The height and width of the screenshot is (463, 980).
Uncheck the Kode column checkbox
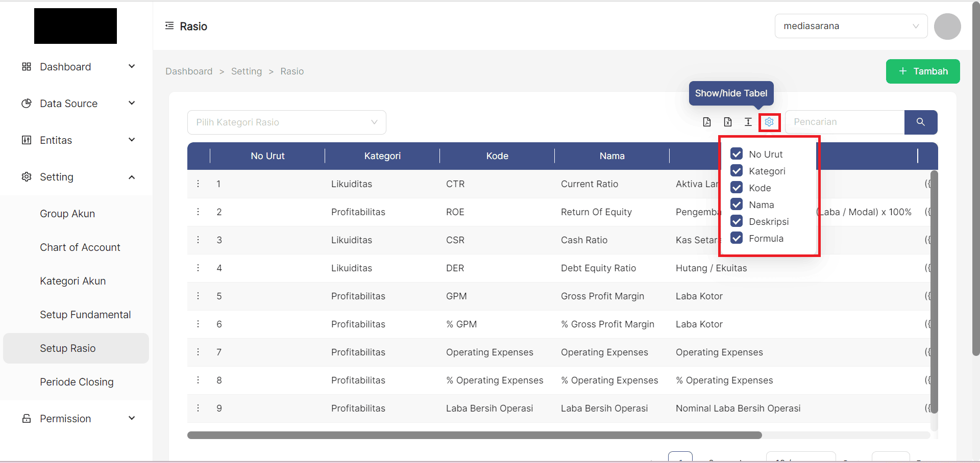737,187
